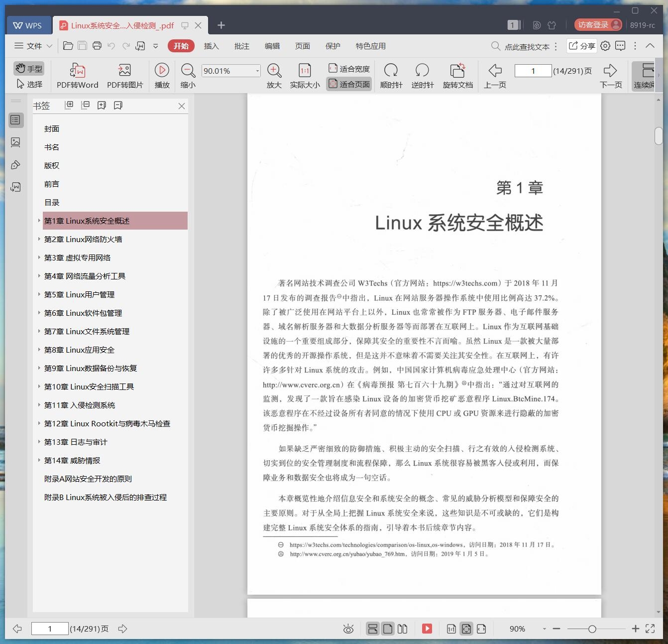Viewport: 668px width, 644px height.
Task: Toggle 适合页面 fit-to-page mode
Action: [x=348, y=84]
